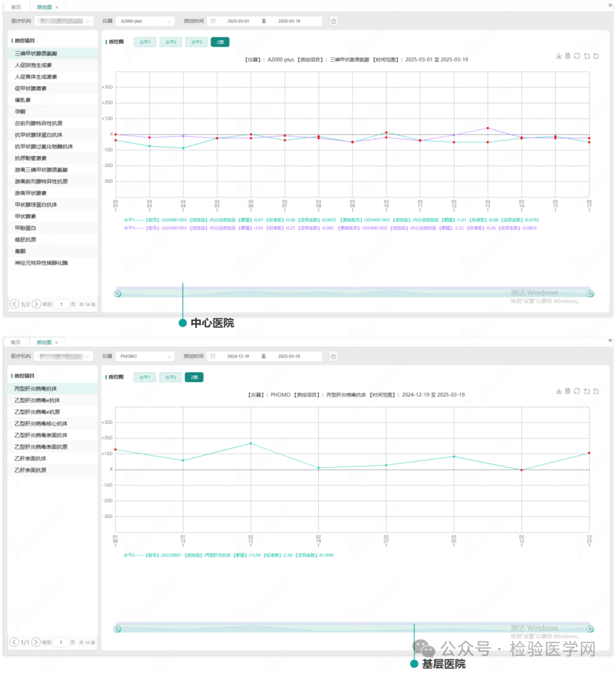
Task: Click icon button right of 2025-03-01 date range
Action: 334,21
